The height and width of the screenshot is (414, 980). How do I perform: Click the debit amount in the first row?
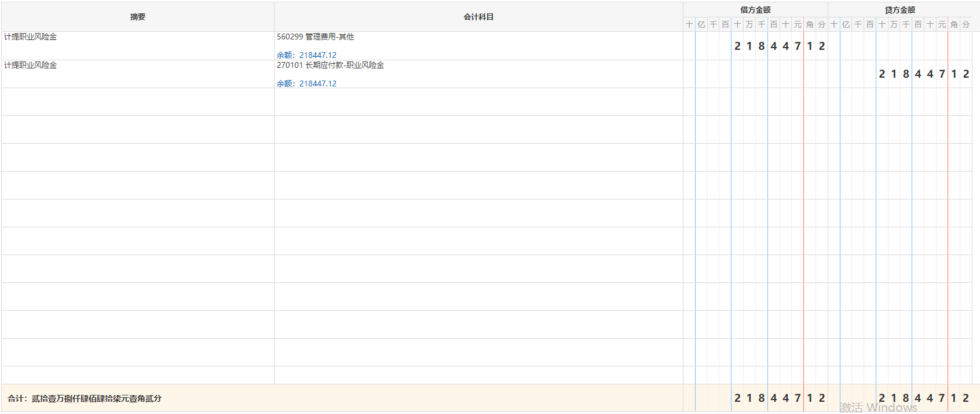coord(779,46)
